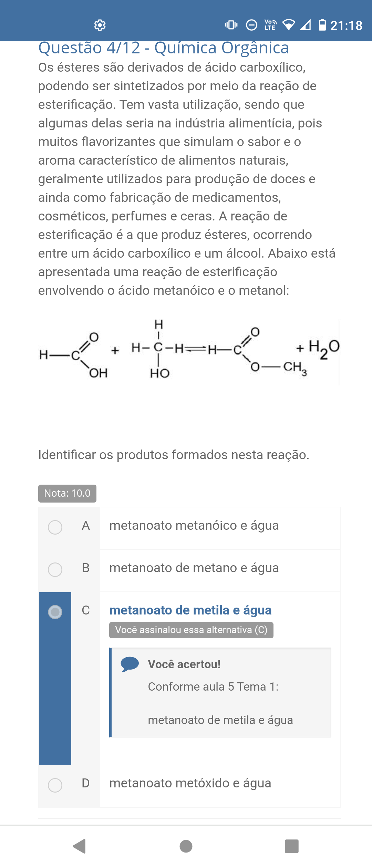Select radio button for alternative D
Screen dimensions: 372x868
pos(55,785)
